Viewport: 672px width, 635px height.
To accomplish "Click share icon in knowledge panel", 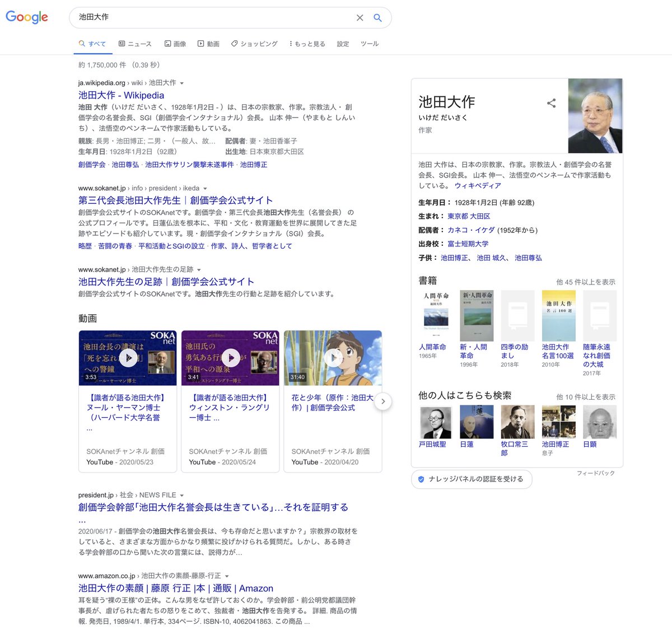I will (552, 103).
